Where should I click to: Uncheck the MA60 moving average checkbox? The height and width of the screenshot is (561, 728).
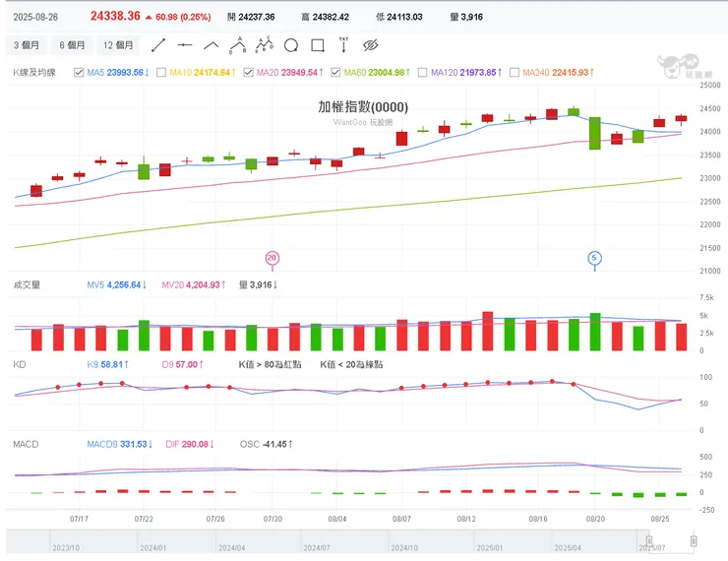point(335,73)
